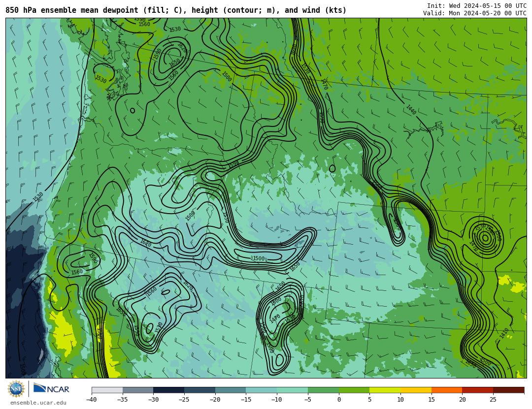The height and width of the screenshot is (409, 532).
Task: Select the Valid: Mon 2024-05-20 00 UTC text
Action: point(474,13)
